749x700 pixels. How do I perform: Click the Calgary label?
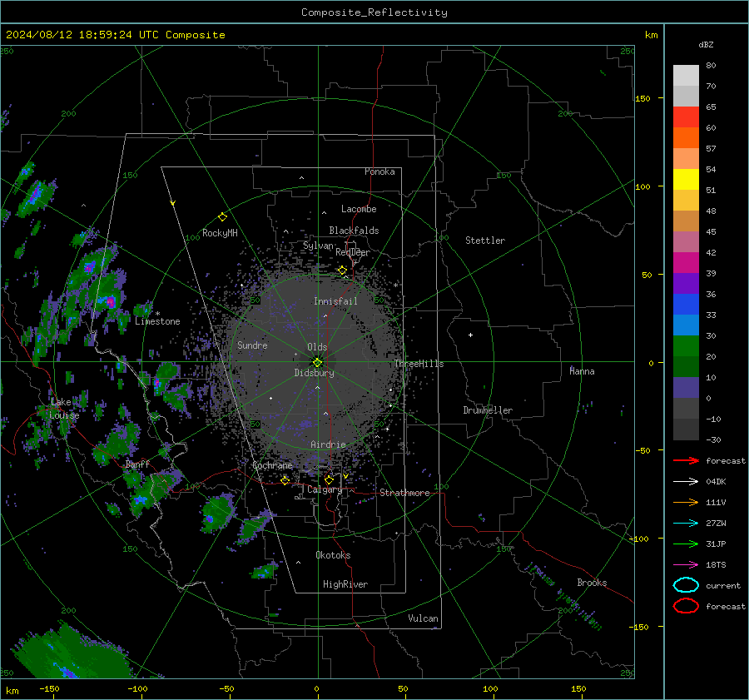[x=325, y=489]
